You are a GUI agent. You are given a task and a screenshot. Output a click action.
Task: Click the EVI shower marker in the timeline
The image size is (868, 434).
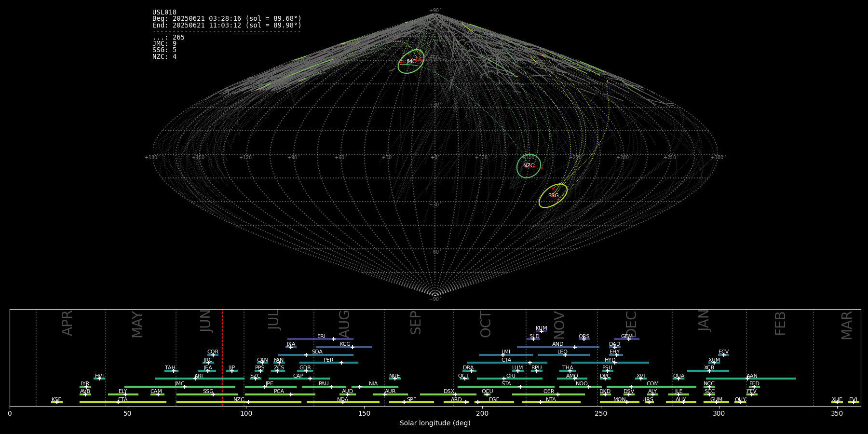coord(854,402)
